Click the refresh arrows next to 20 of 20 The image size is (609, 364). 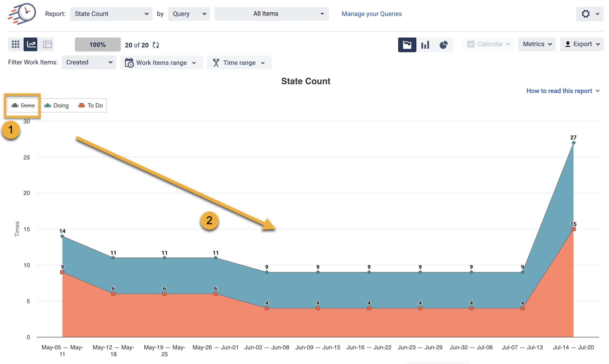coord(156,45)
